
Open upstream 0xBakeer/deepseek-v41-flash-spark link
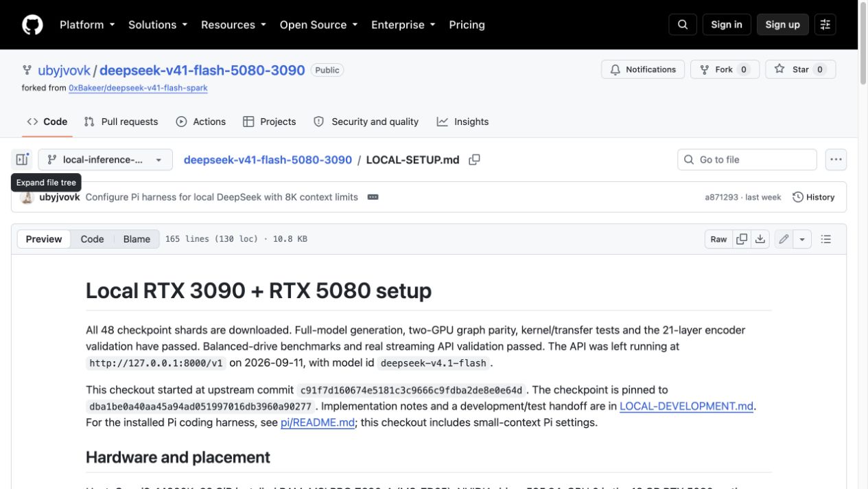pyautogui.click(x=138, y=88)
